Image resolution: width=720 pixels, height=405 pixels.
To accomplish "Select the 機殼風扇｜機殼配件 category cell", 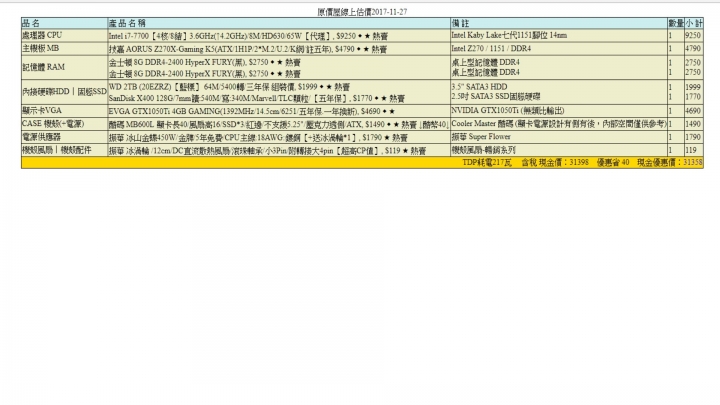I will tap(64, 150).
